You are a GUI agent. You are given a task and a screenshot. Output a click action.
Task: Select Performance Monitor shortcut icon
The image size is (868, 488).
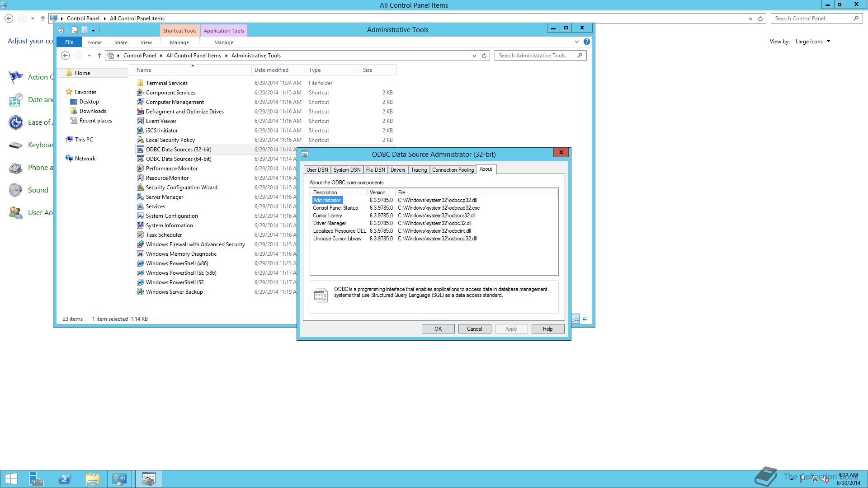[x=140, y=168]
